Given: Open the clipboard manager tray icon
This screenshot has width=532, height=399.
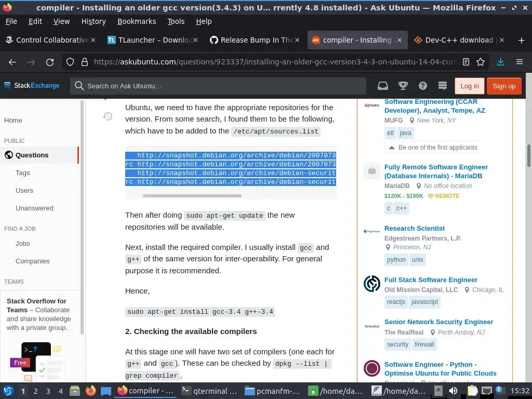Looking at the screenshot, I should point(473,391).
